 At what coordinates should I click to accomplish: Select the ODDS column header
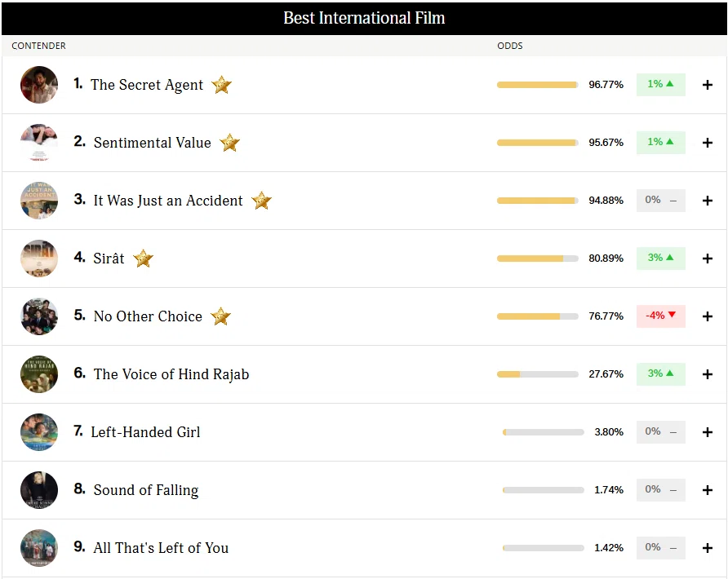[510, 46]
